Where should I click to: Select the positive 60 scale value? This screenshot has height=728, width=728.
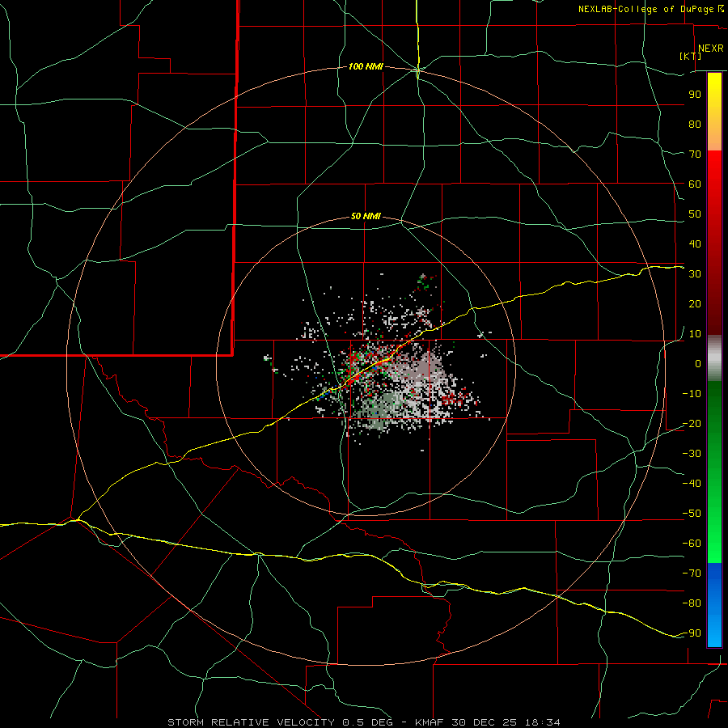[x=695, y=184]
